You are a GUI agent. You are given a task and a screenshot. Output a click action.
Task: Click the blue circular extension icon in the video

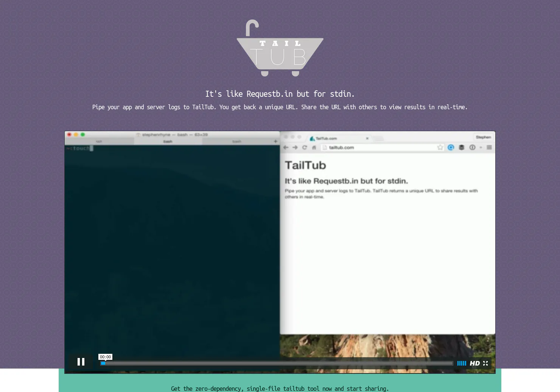pyautogui.click(x=451, y=147)
